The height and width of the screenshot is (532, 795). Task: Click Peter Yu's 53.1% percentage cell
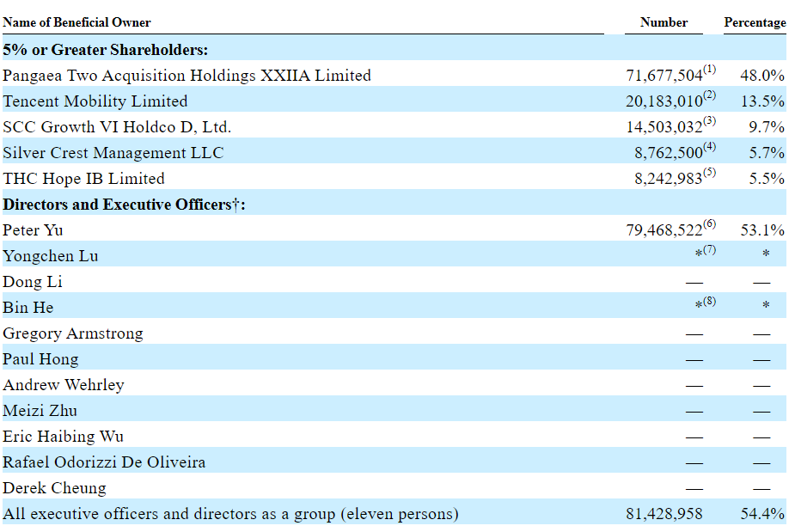762,230
